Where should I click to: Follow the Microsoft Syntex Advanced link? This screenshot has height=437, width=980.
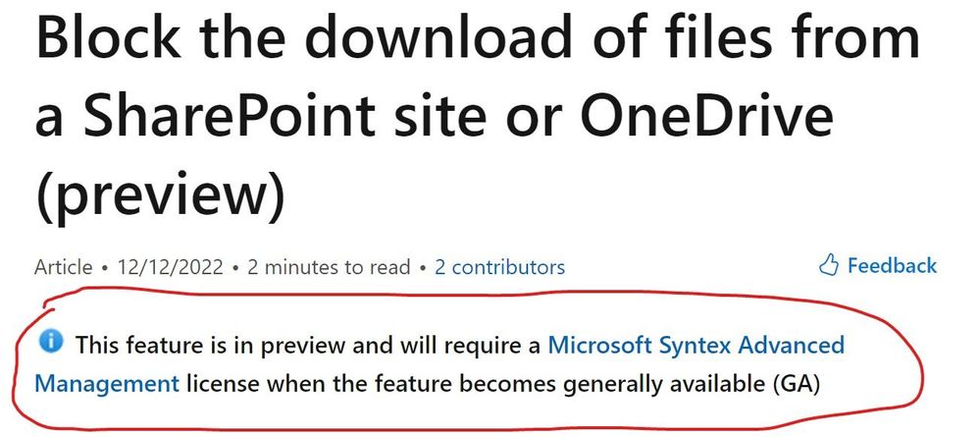[696, 345]
